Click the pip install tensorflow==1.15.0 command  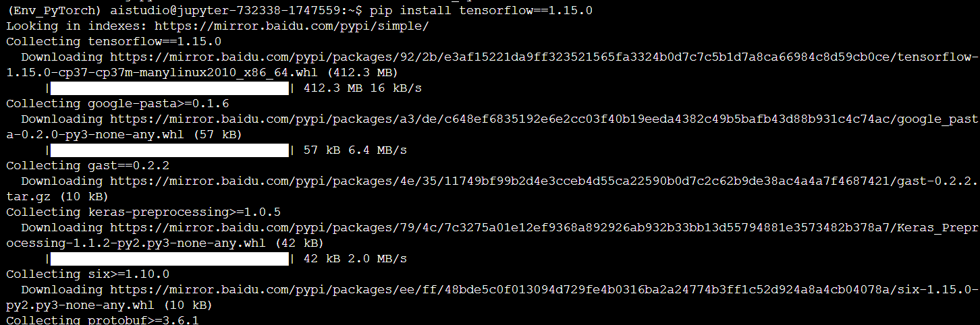coord(481,11)
